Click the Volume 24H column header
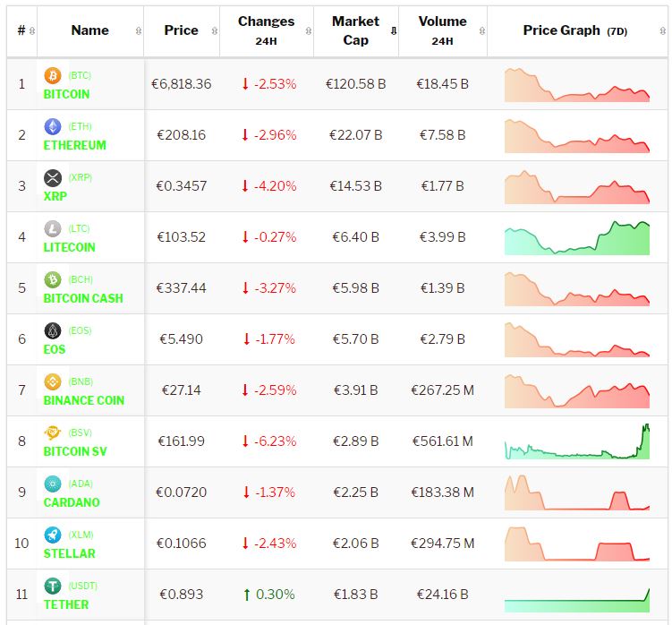 (x=442, y=30)
